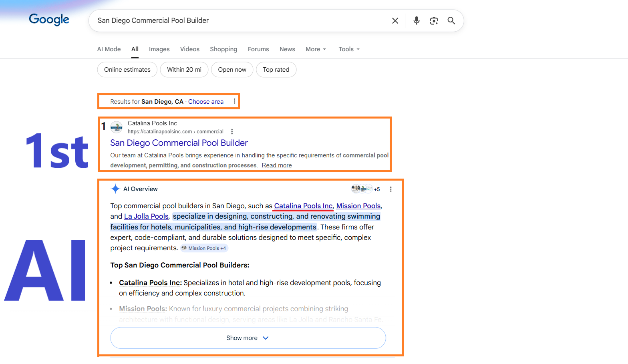Click the Google logo

coord(49,20)
